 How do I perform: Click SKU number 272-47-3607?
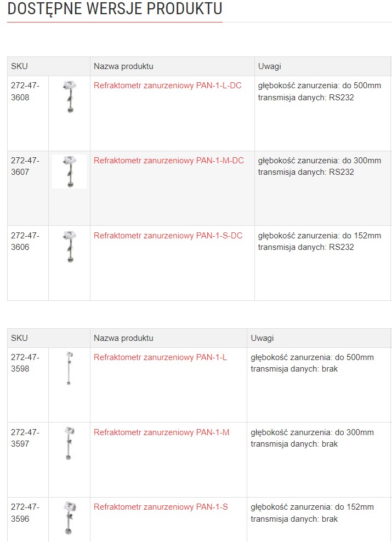point(25,166)
